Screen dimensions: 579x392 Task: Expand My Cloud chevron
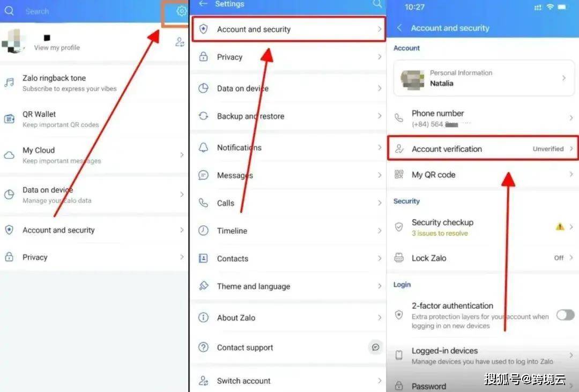click(x=182, y=155)
